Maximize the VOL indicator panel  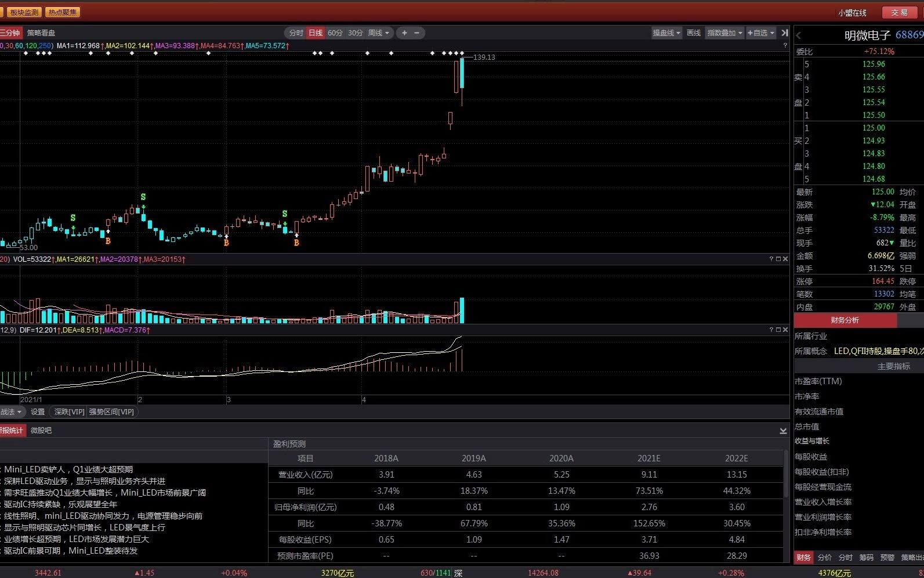point(778,259)
